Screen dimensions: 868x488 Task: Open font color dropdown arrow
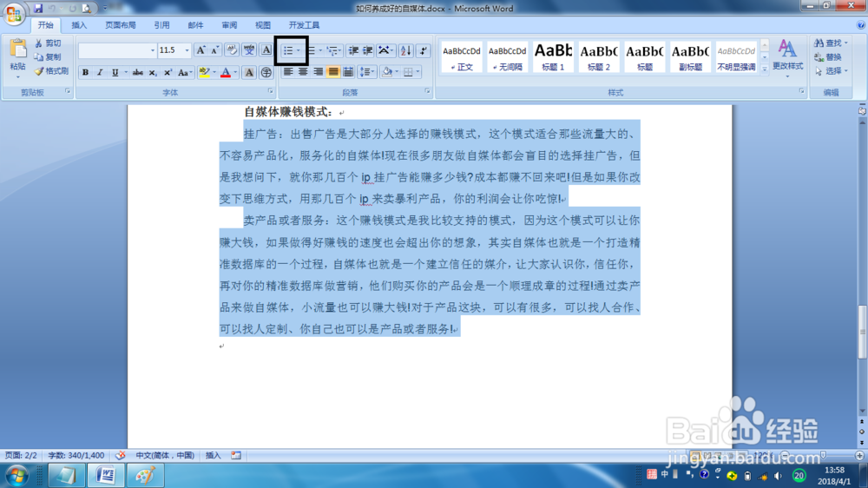click(x=235, y=73)
